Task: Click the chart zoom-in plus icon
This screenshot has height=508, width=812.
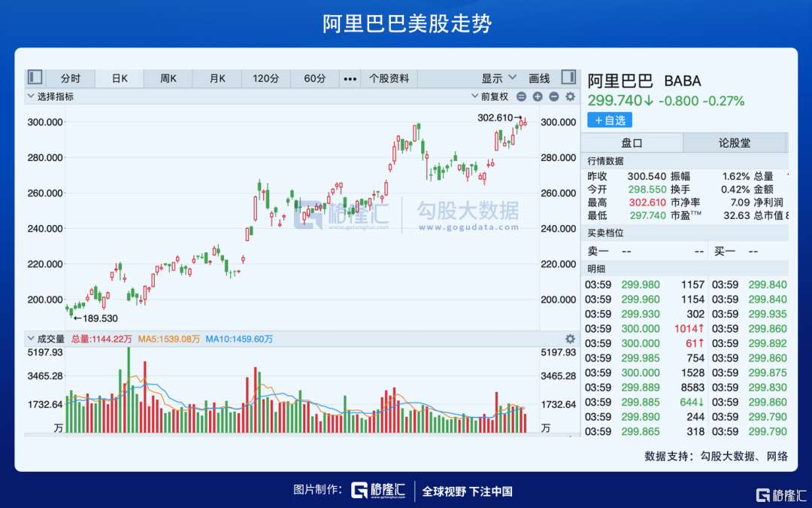Action: (538, 96)
